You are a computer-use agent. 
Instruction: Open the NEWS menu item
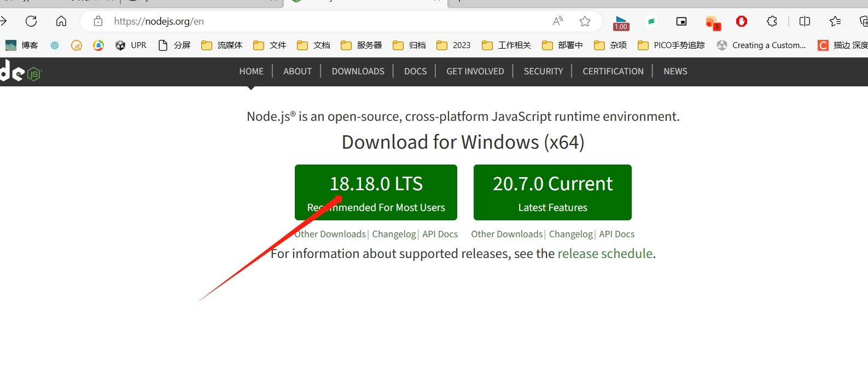pos(675,71)
